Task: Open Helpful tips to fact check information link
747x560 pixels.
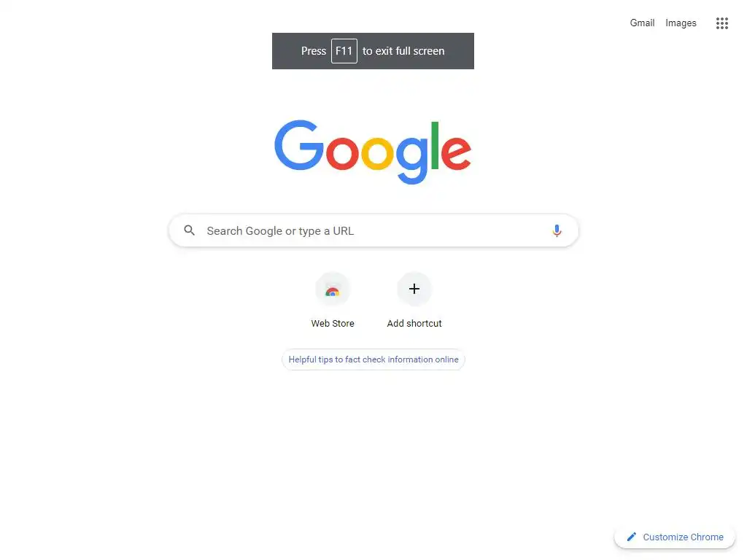Action: (373, 359)
